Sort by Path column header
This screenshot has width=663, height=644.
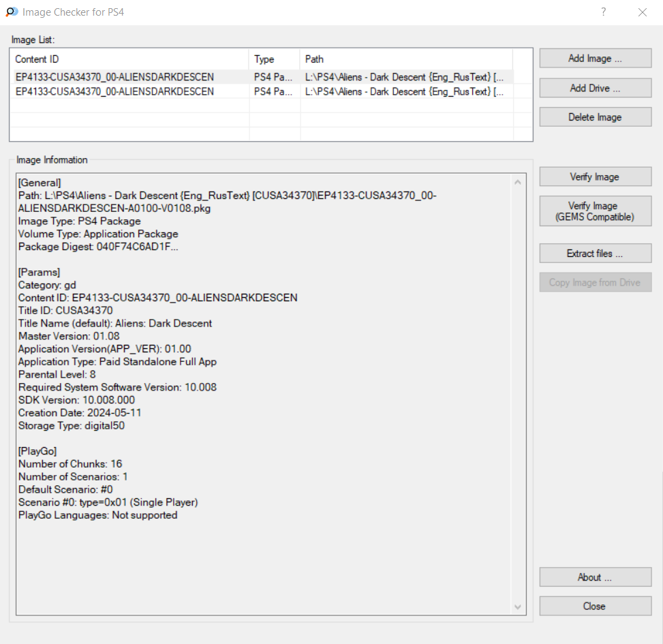[x=406, y=59]
